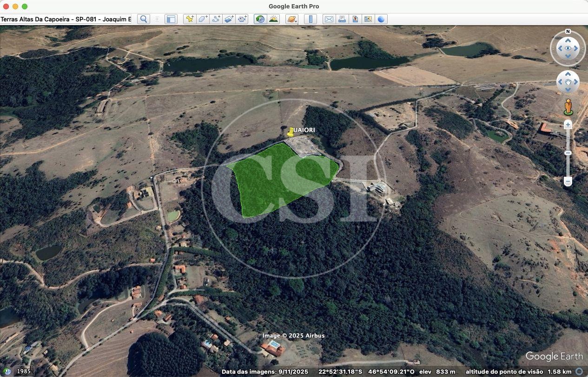588x377 pixels.
Task: Add an image overlay
Action: click(229, 19)
